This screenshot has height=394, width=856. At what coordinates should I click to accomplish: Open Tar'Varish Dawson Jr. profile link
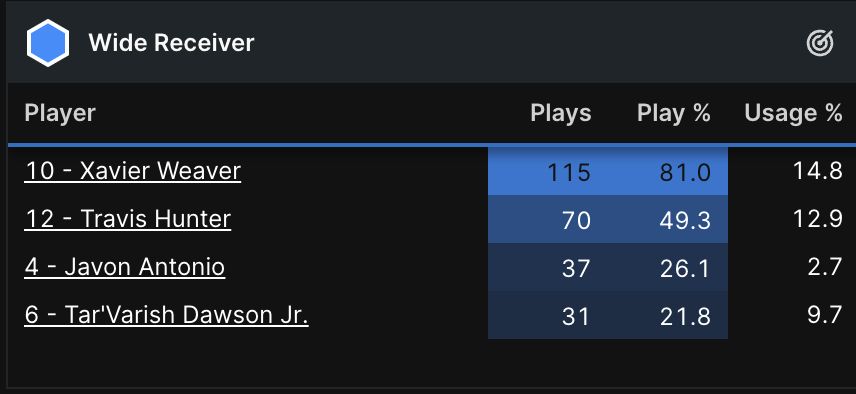tap(167, 315)
